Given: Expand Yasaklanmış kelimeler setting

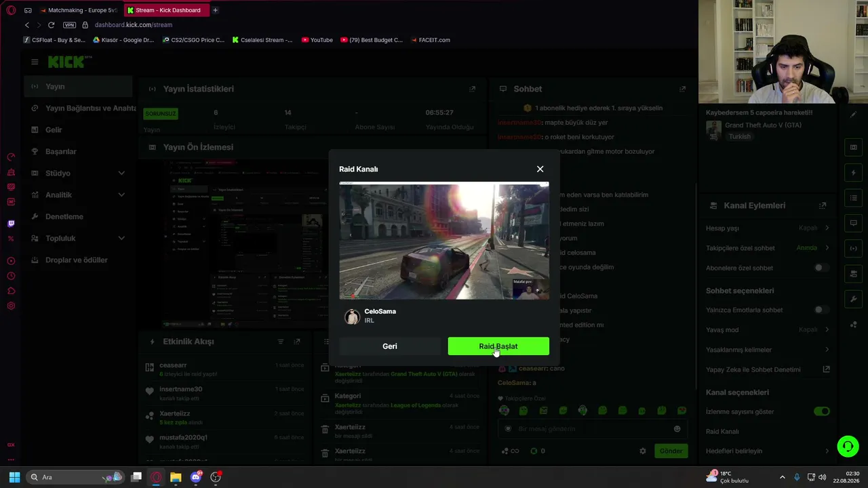Looking at the screenshot, I should [x=827, y=350].
